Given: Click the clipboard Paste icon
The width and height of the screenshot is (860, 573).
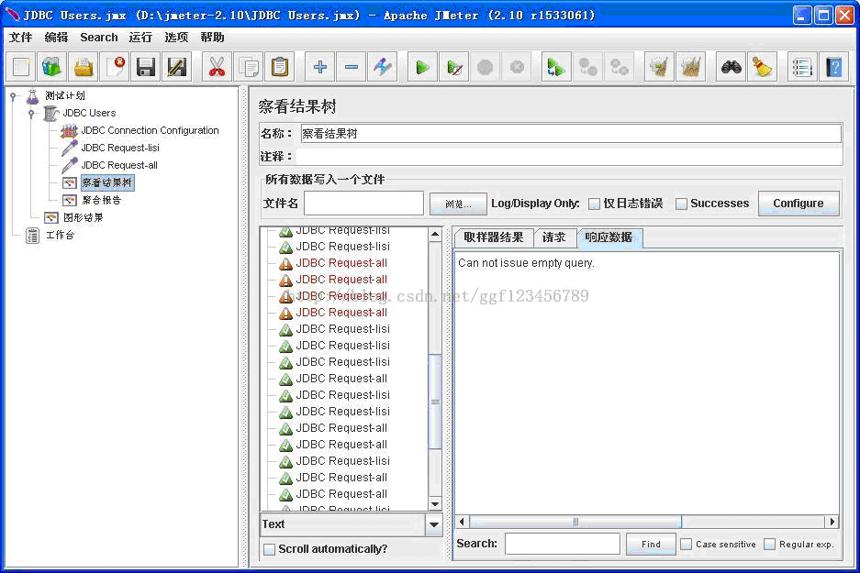Looking at the screenshot, I should pyautogui.click(x=280, y=67).
